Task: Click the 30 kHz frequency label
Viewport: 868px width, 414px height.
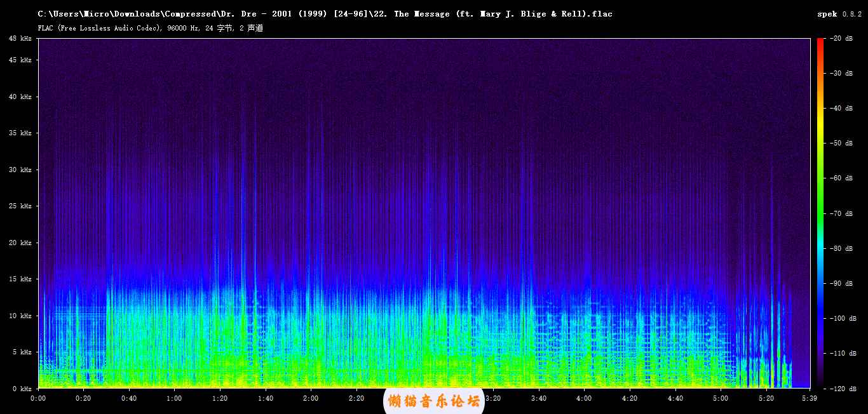Action: click(20, 170)
